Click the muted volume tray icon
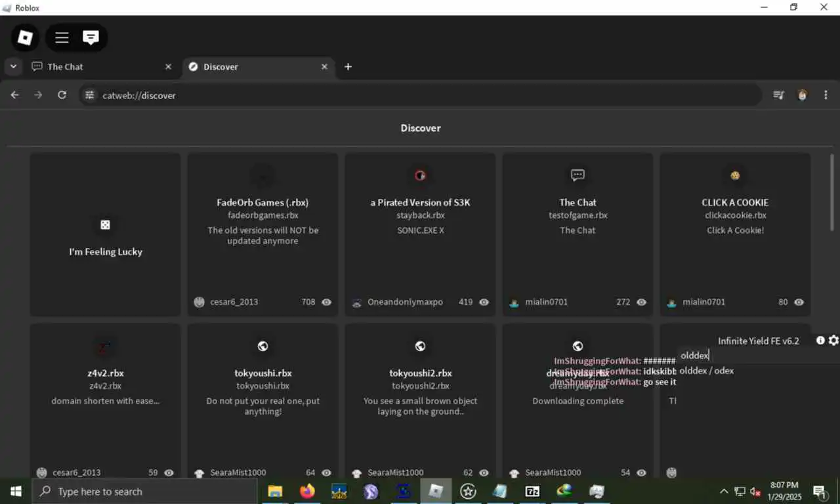The image size is (840, 504). coord(755,492)
